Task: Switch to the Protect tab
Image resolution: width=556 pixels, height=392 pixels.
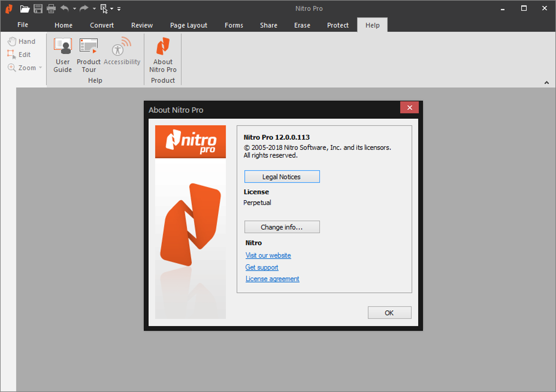Action: click(337, 25)
